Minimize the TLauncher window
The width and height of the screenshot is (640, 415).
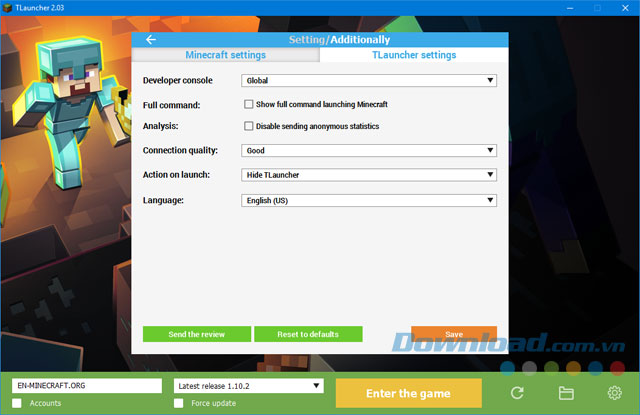coord(570,8)
